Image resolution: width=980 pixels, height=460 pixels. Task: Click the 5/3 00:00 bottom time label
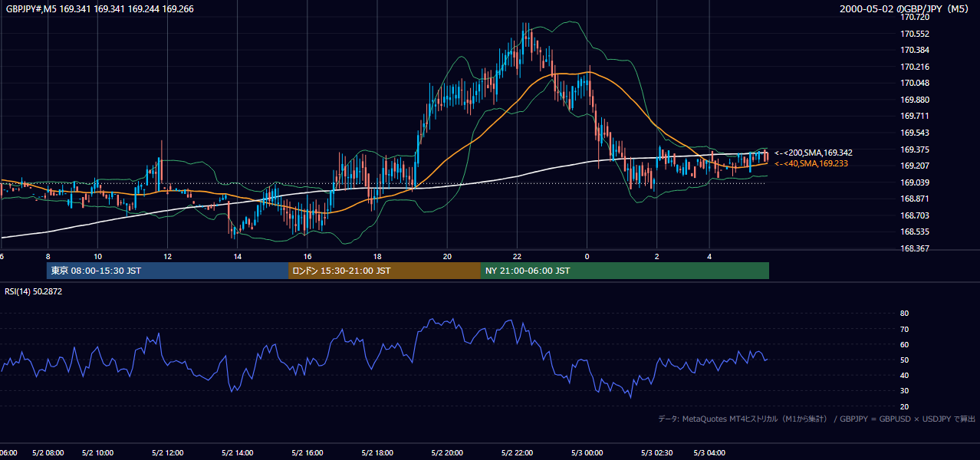point(587,453)
